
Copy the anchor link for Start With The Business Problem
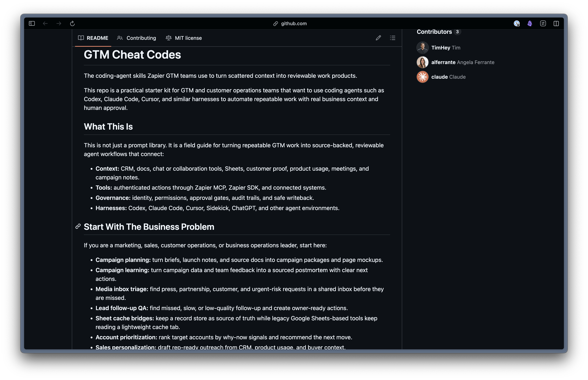click(78, 227)
